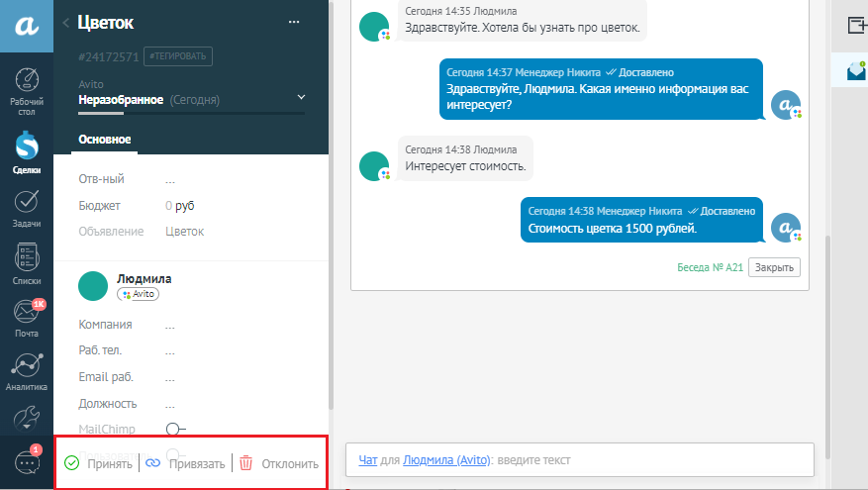Expand the Неразобранное status dropdown

pos(301,98)
